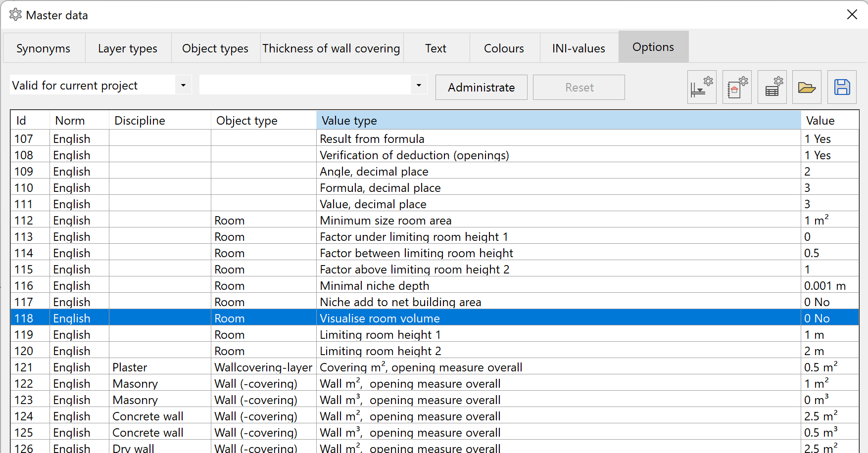Click the Masonry cell in row 123
This screenshot has width=868, height=453.
pos(160,400)
